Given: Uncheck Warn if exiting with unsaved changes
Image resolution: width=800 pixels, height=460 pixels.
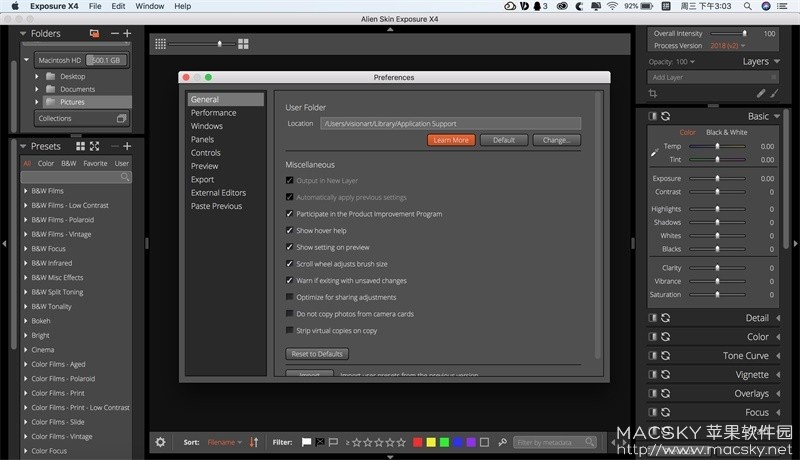Looking at the screenshot, I should pos(289,280).
